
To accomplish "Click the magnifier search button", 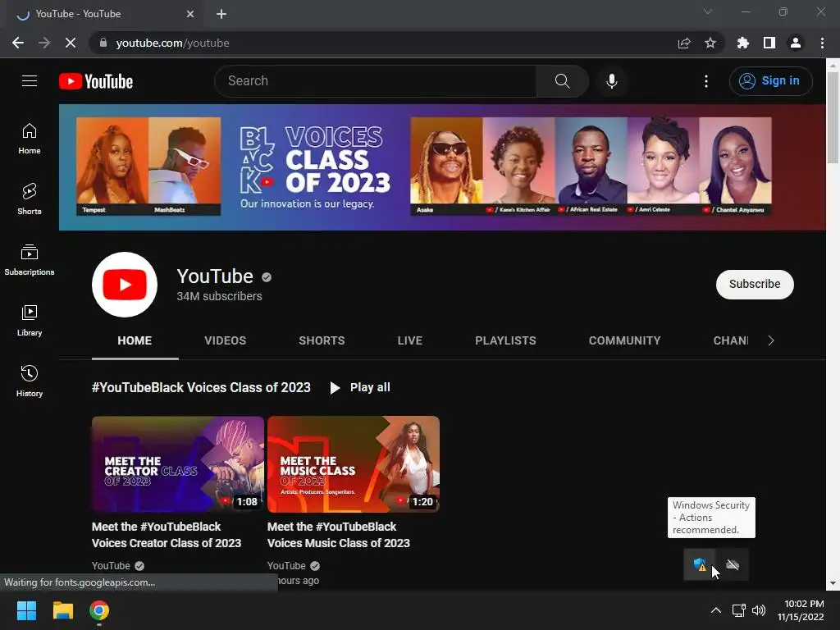I will tap(562, 81).
